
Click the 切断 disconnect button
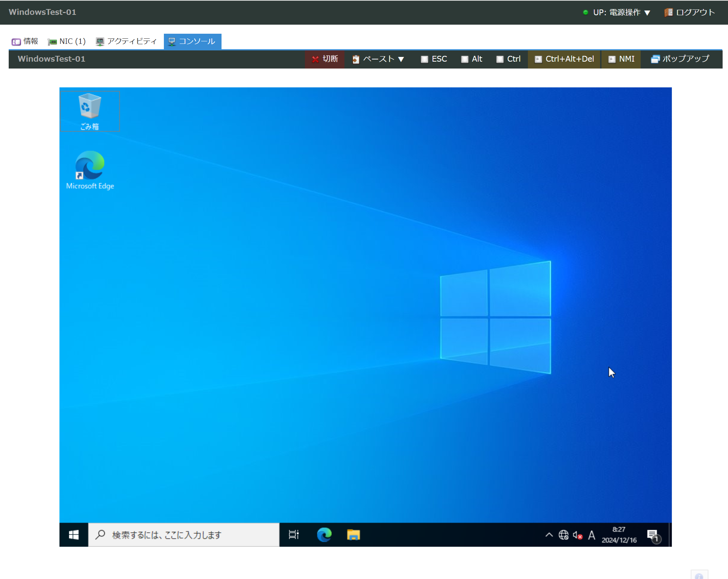pos(325,59)
